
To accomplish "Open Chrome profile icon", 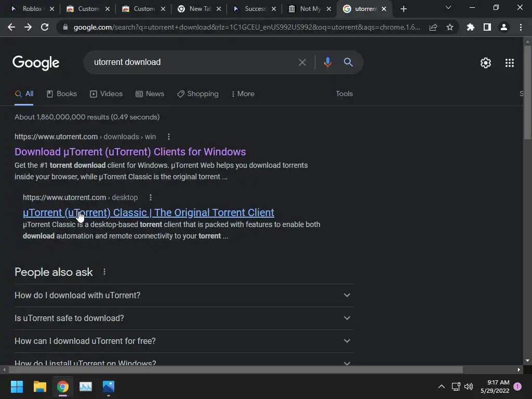I will click(504, 27).
